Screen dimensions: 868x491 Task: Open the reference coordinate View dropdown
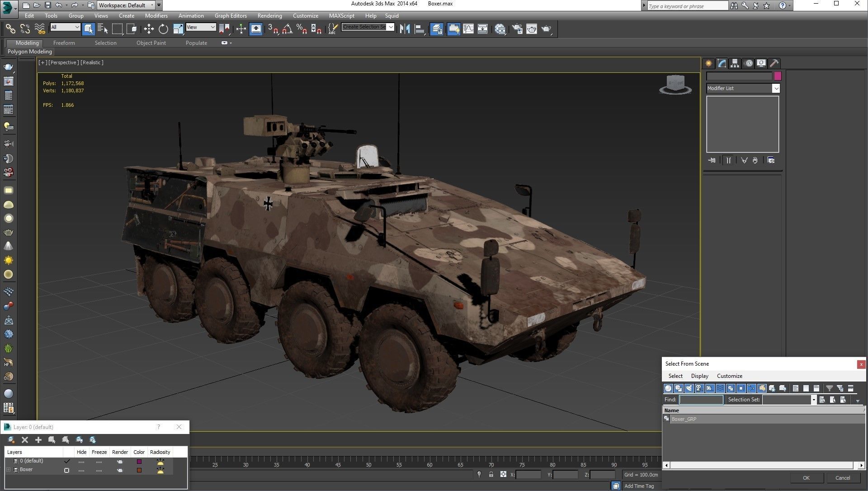pyautogui.click(x=201, y=27)
